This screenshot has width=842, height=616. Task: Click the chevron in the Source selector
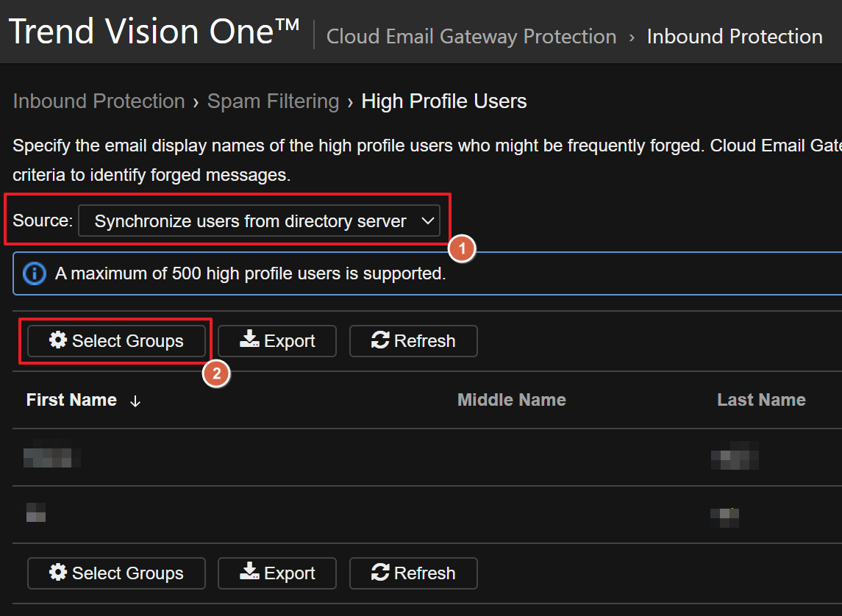click(427, 221)
